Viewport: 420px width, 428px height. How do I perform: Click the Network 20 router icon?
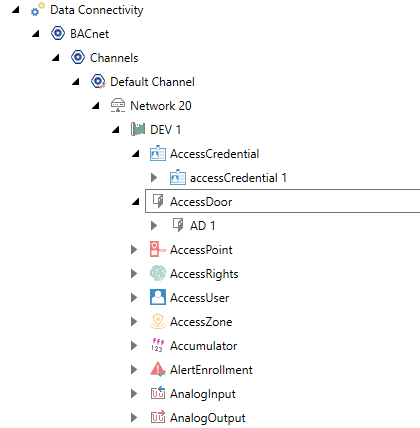point(118,105)
